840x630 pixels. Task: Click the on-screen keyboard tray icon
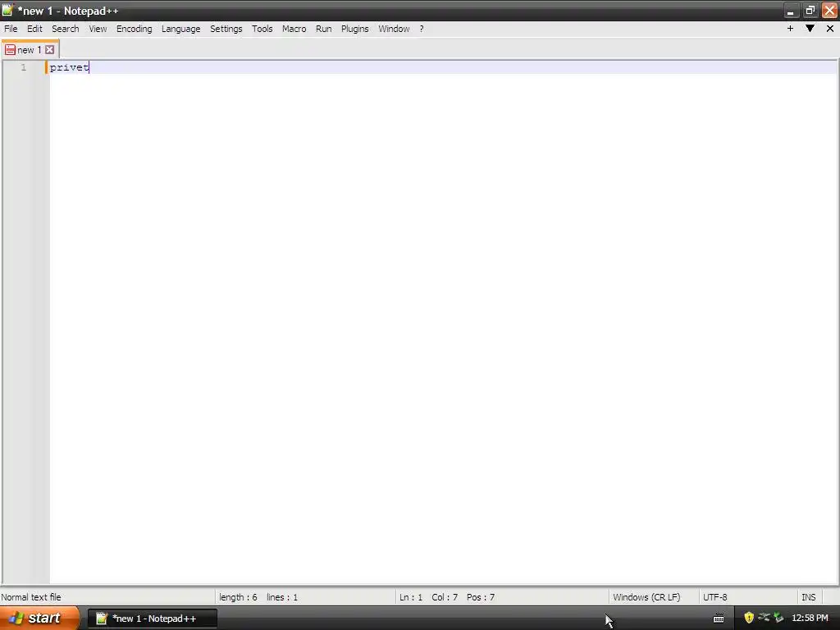719,619
